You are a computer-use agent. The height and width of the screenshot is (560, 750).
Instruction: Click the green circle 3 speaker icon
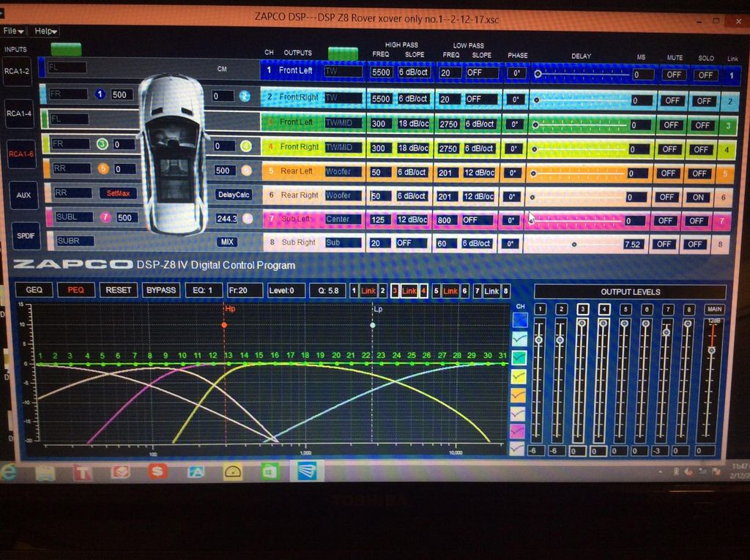tap(102, 144)
